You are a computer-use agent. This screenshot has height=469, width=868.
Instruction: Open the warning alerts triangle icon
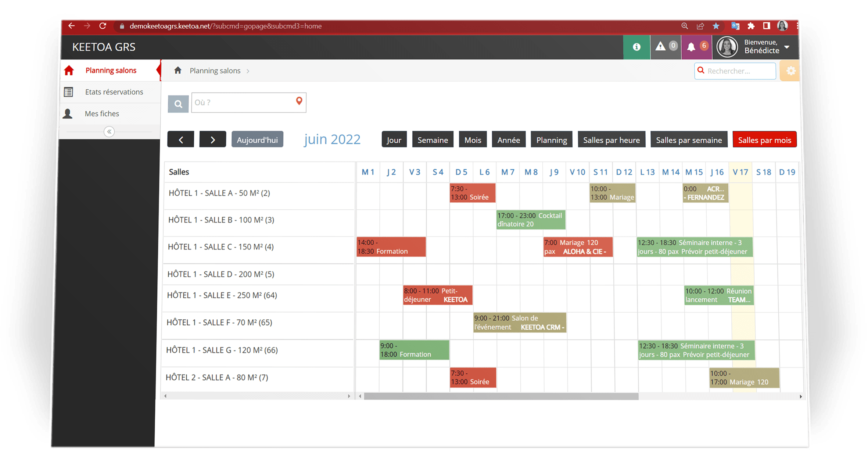[660, 46]
